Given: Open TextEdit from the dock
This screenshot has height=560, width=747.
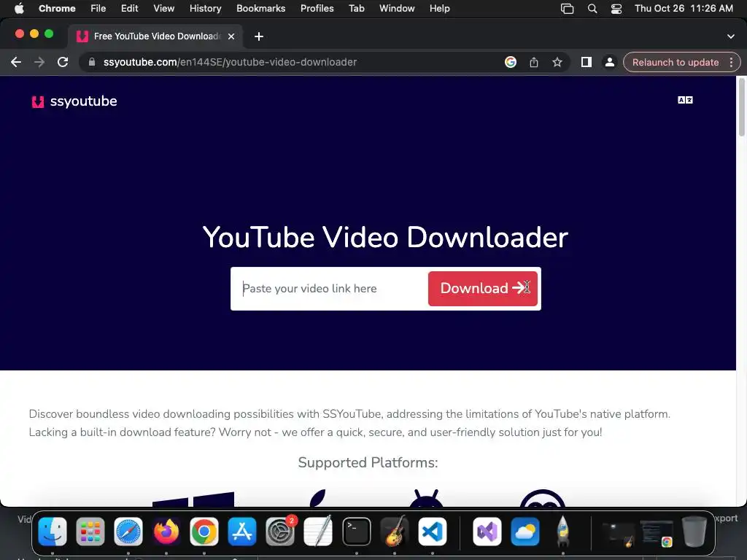Looking at the screenshot, I should [x=318, y=532].
